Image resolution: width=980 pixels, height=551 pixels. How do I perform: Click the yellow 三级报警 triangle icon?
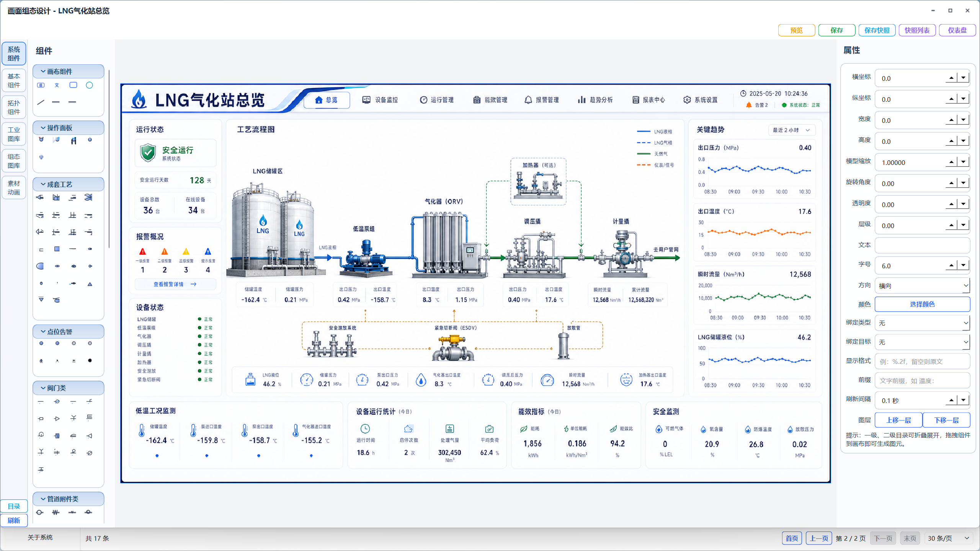tap(186, 251)
